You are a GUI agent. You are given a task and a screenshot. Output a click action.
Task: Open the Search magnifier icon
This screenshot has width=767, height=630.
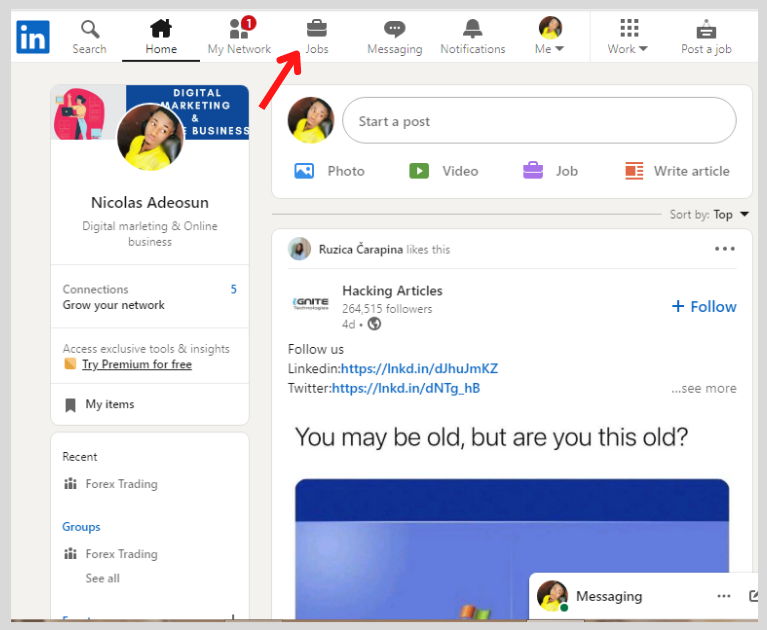(90, 29)
